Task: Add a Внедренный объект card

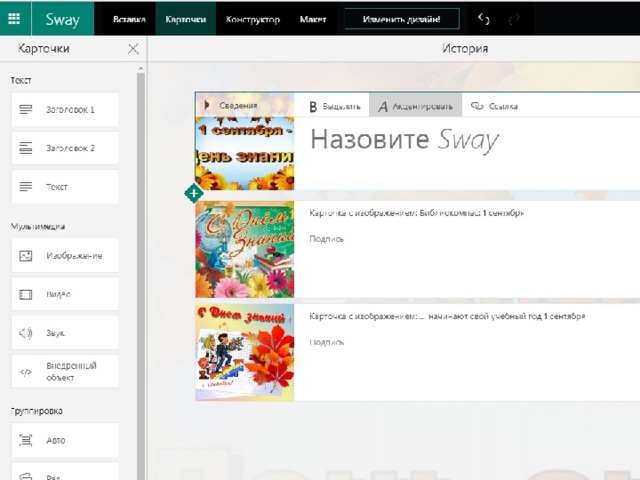Action: pyautogui.click(x=65, y=371)
